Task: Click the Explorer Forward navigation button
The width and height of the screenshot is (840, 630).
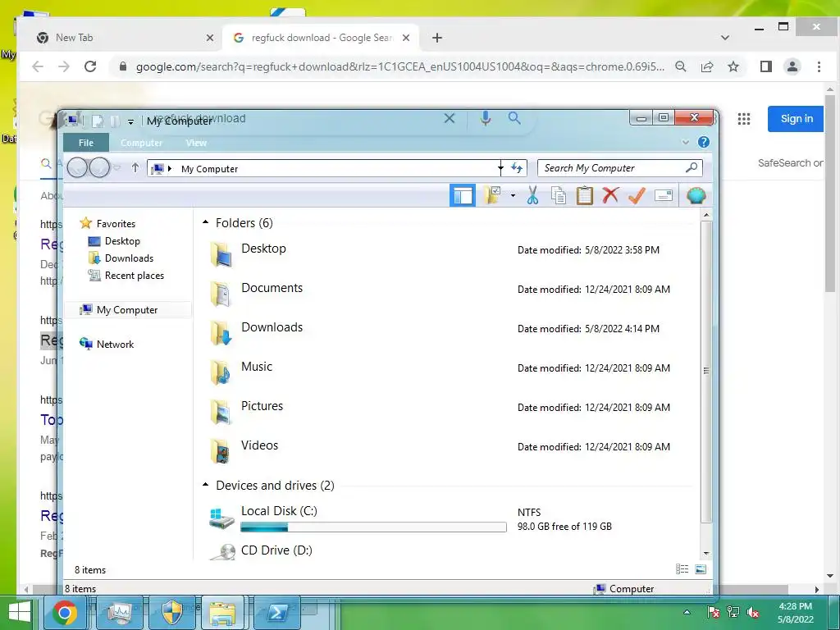Action: pyautogui.click(x=99, y=167)
